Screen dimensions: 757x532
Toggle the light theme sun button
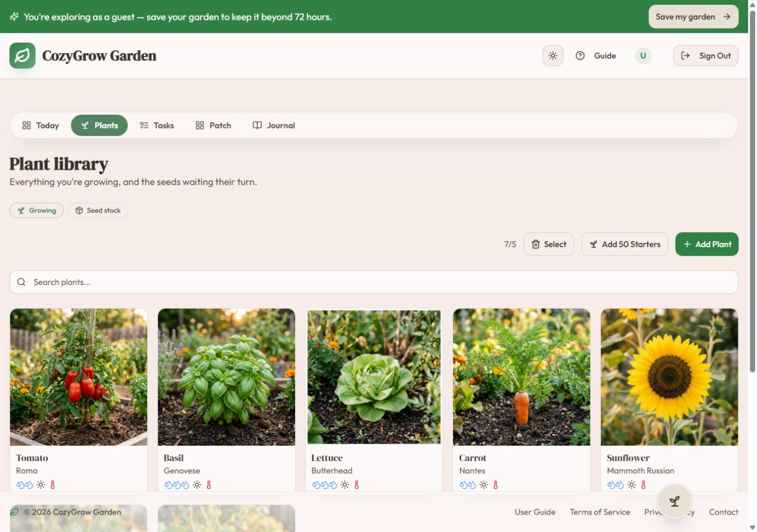click(x=553, y=56)
